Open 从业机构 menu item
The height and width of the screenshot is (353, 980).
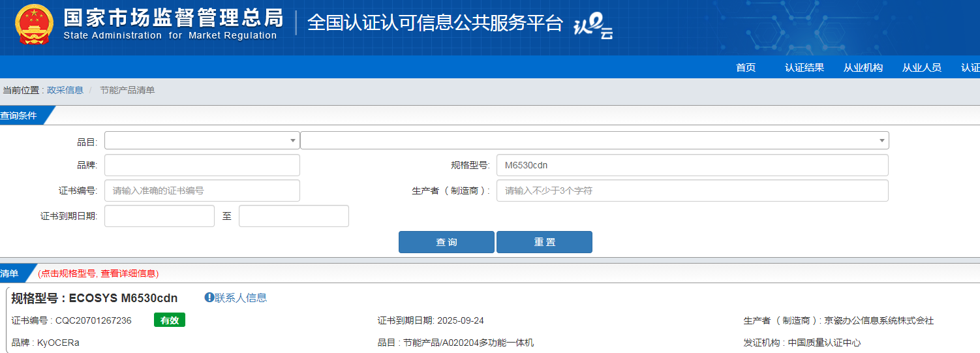click(863, 67)
